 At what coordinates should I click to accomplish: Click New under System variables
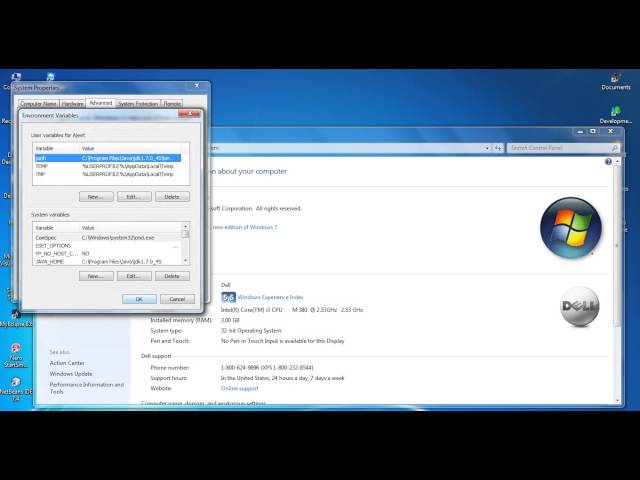(96, 276)
